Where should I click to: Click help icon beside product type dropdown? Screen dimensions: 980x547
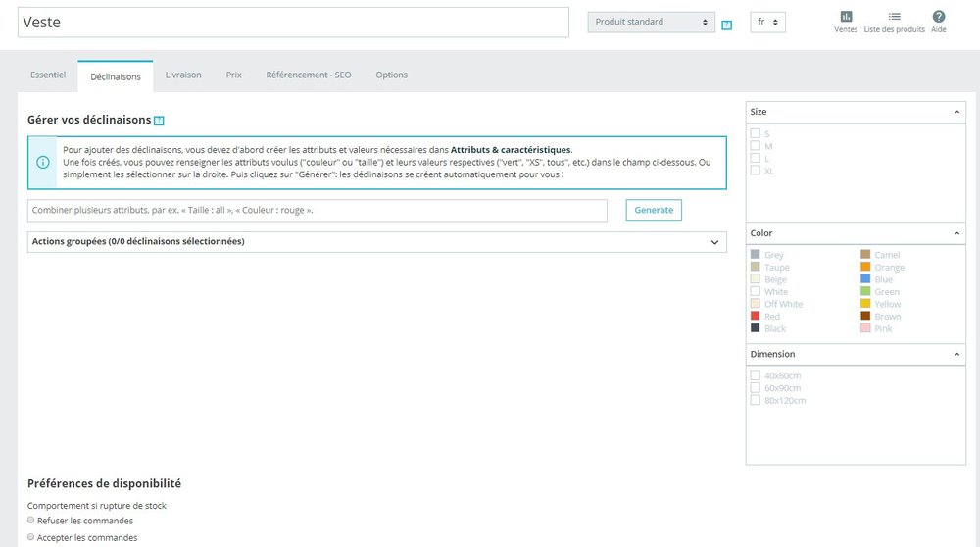coord(727,25)
